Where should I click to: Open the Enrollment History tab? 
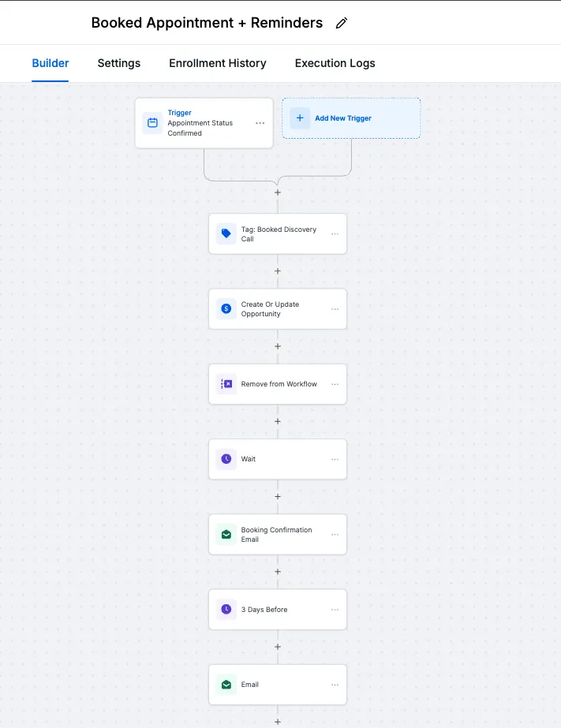click(217, 63)
